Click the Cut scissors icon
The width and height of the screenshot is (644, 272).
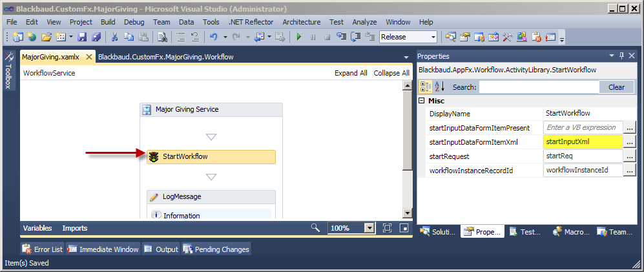point(114,37)
